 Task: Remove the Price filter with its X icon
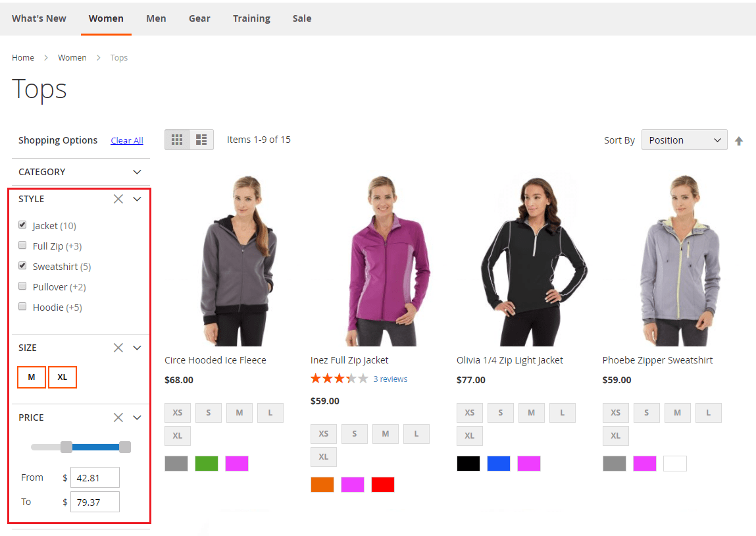click(118, 417)
